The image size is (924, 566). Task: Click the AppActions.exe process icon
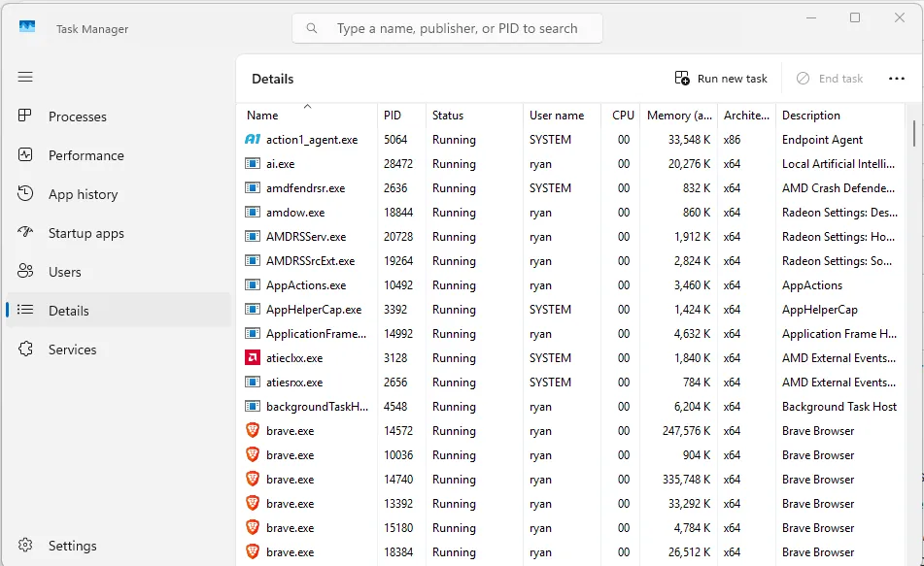253,285
